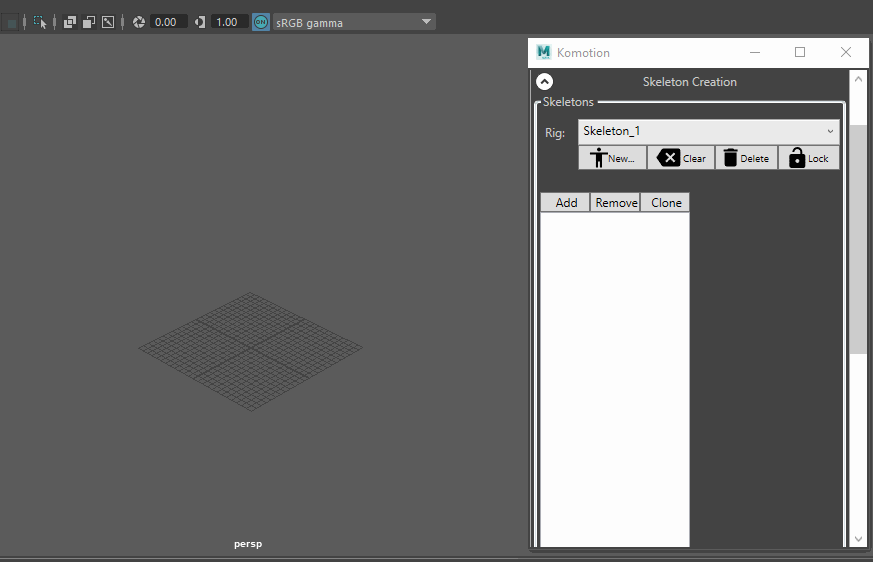The height and width of the screenshot is (562, 873).
Task: Click the framed-diagonal image icon in viewport toolbar
Action: pos(108,22)
